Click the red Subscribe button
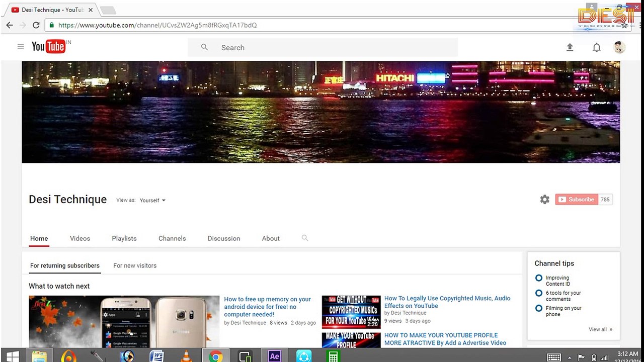 pyautogui.click(x=577, y=200)
